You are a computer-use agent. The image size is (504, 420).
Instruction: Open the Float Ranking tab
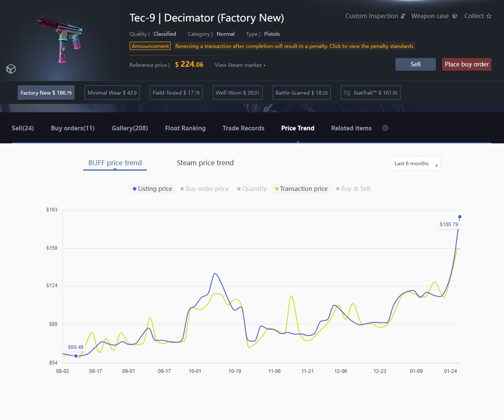point(185,128)
